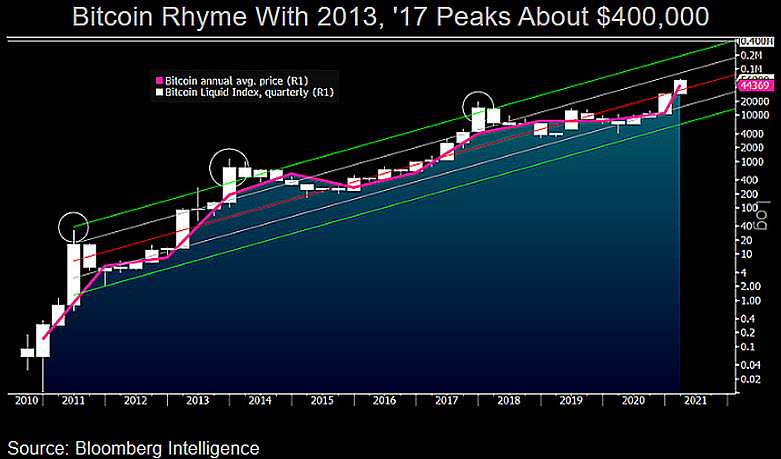The image size is (781, 459).
Task: Click the pink 44369 price tag
Action: click(x=752, y=87)
